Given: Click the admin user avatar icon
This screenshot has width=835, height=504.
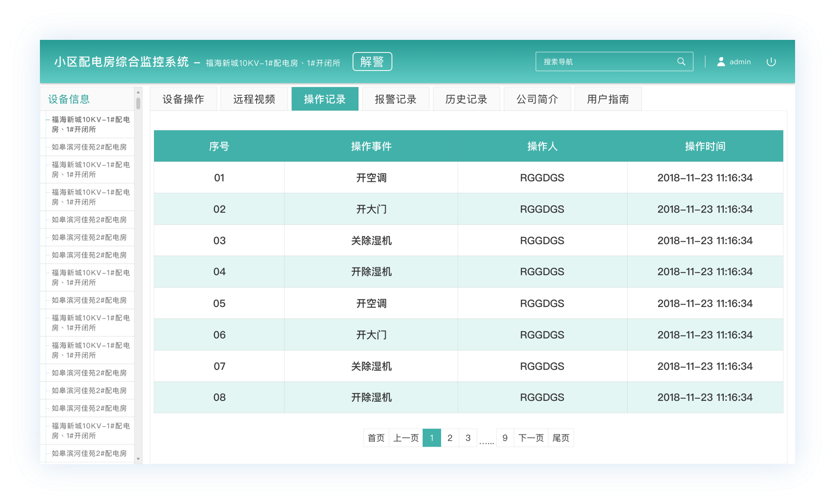Looking at the screenshot, I should point(721,62).
